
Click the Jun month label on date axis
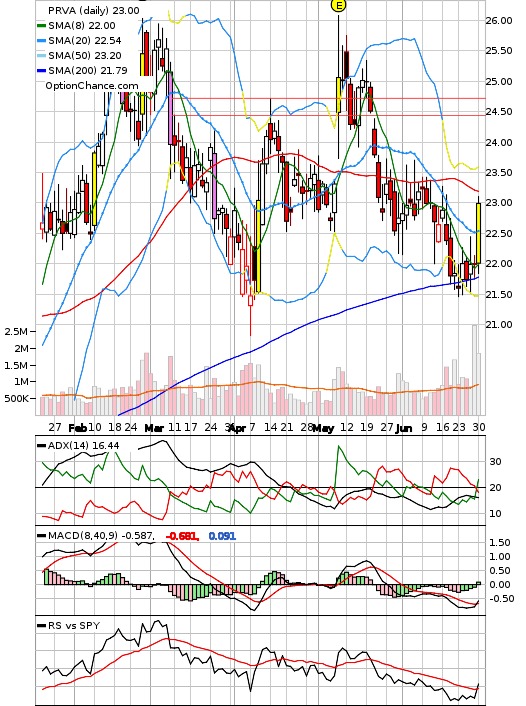[404, 428]
